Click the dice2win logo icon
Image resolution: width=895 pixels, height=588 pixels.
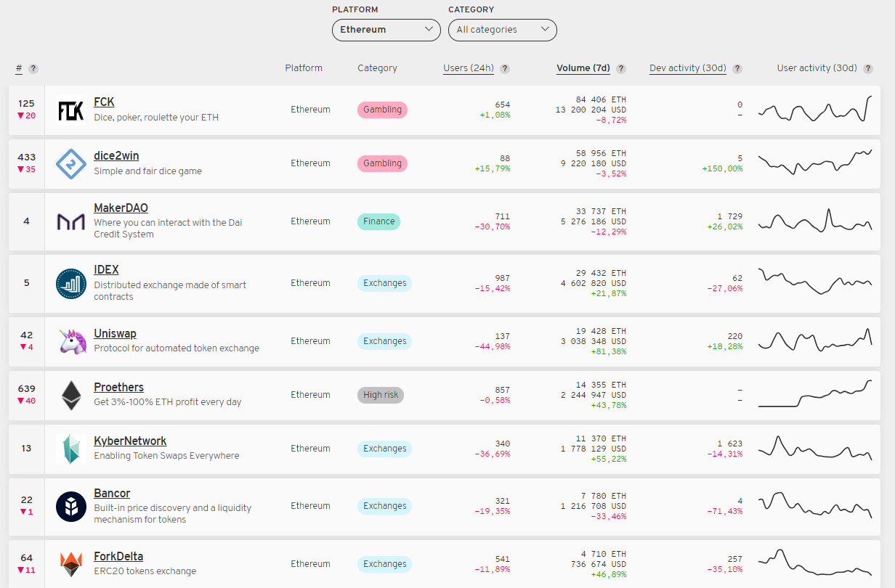(70, 164)
